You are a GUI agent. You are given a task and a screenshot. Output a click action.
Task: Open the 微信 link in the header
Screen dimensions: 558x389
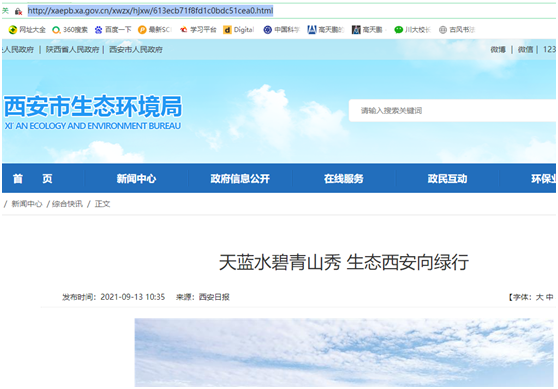525,49
